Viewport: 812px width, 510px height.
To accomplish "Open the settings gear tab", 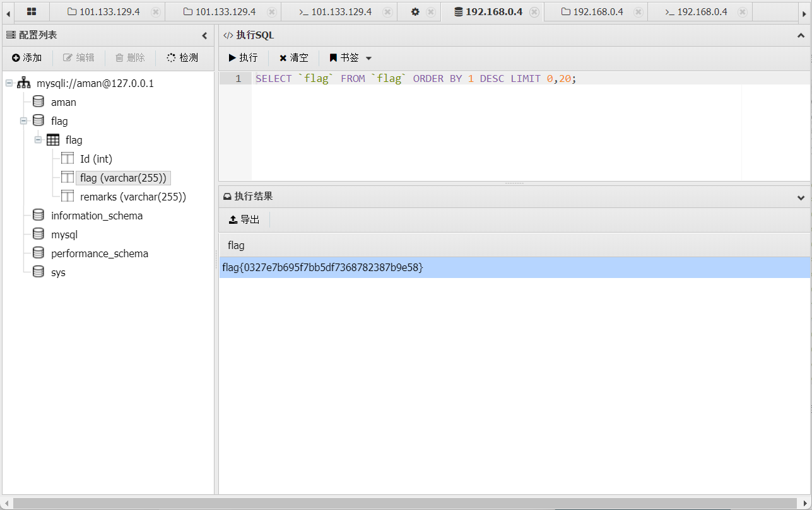I will (415, 12).
